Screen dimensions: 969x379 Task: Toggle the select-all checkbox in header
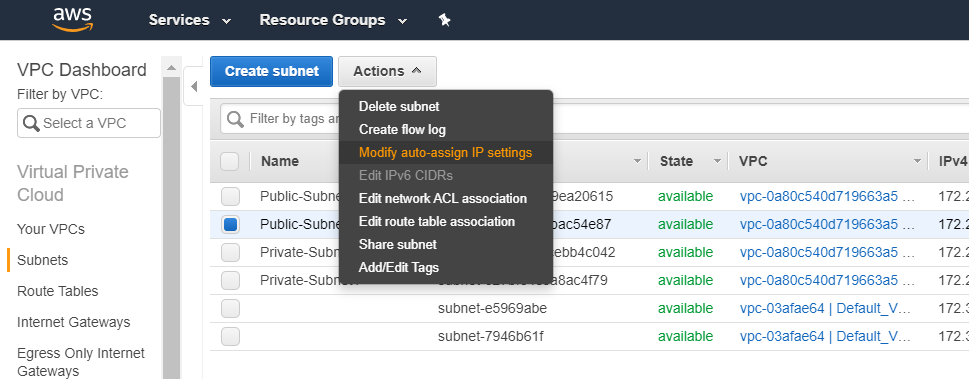[x=230, y=161]
